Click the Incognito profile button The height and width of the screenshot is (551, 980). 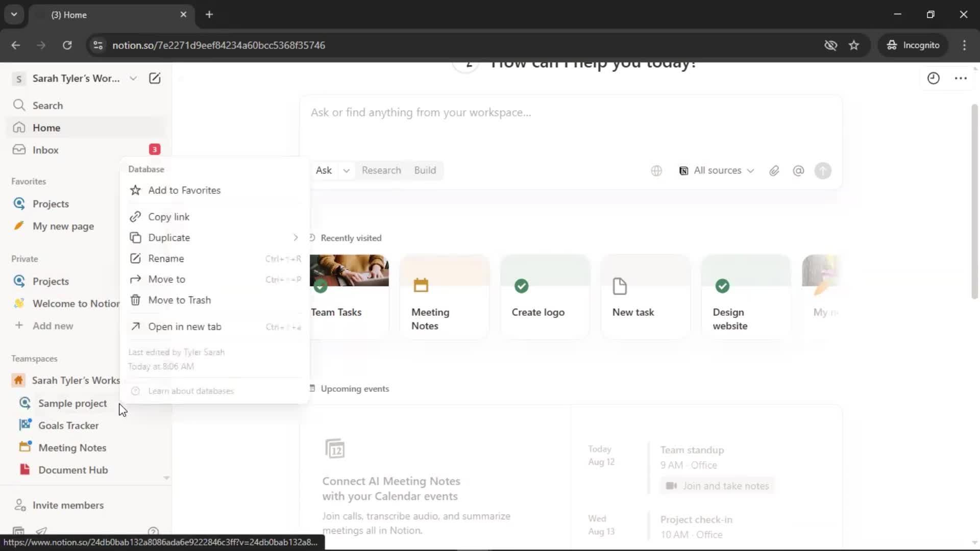coord(913,45)
